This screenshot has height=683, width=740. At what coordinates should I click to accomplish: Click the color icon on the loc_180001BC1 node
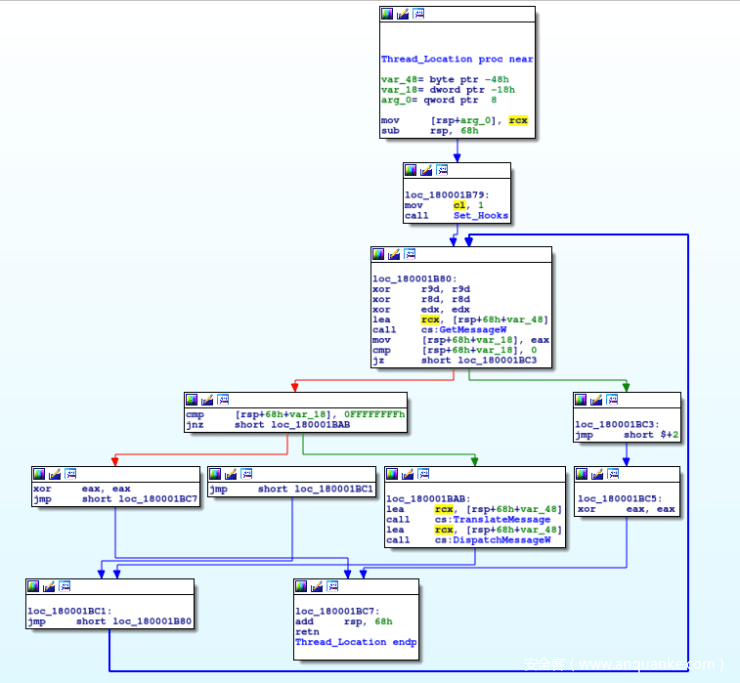coord(34,585)
